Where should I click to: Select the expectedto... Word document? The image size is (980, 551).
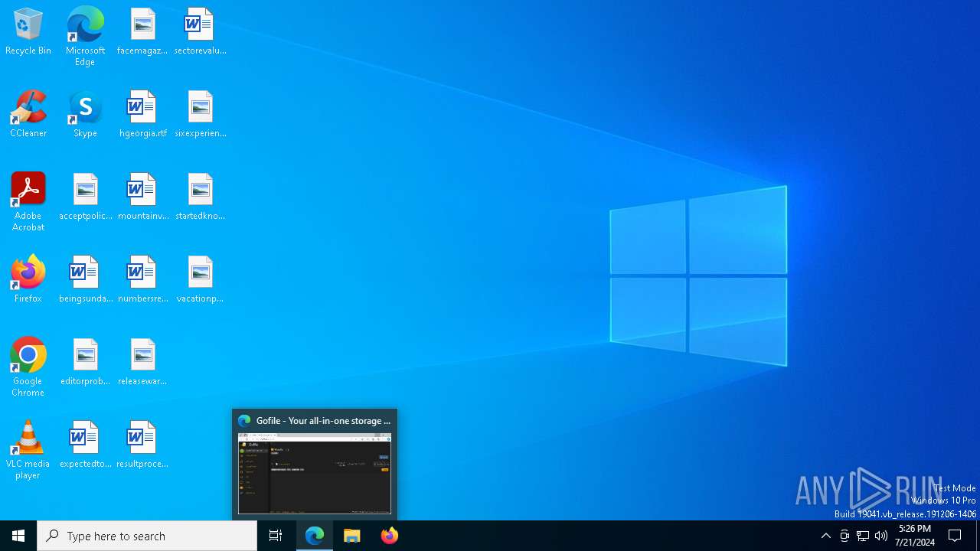(85, 445)
